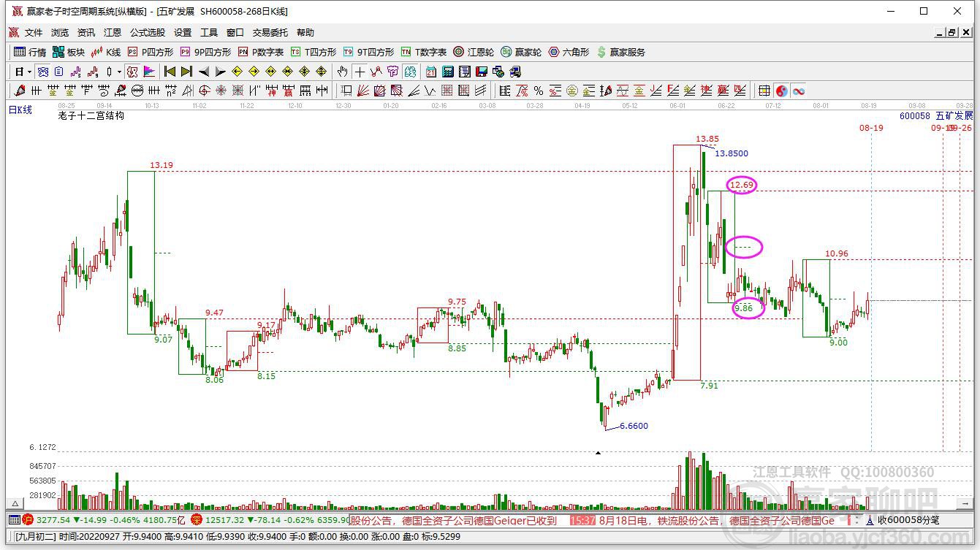Click the grid table icon beside yin-yang
This screenshot has width=980, height=550.
point(764,91)
